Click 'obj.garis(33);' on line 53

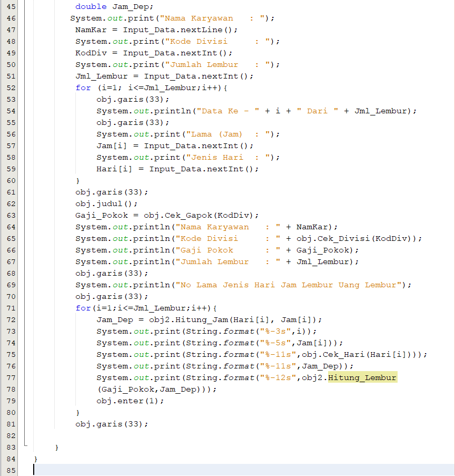click(133, 99)
